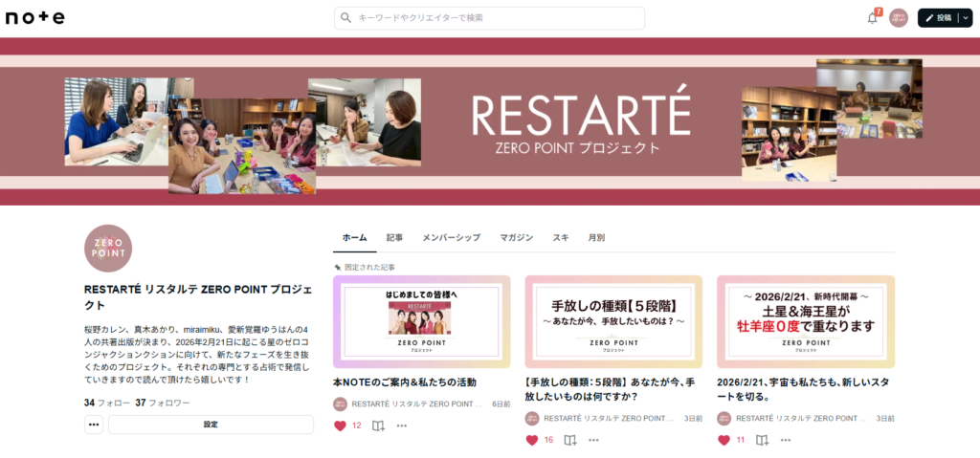Image resolution: width=980 pixels, height=458 pixels.
Task: Switch to the 記事 tab
Action: point(394,237)
